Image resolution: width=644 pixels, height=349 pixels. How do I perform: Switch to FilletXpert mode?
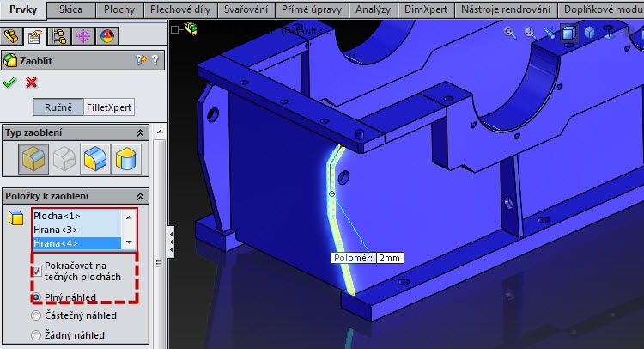point(109,107)
